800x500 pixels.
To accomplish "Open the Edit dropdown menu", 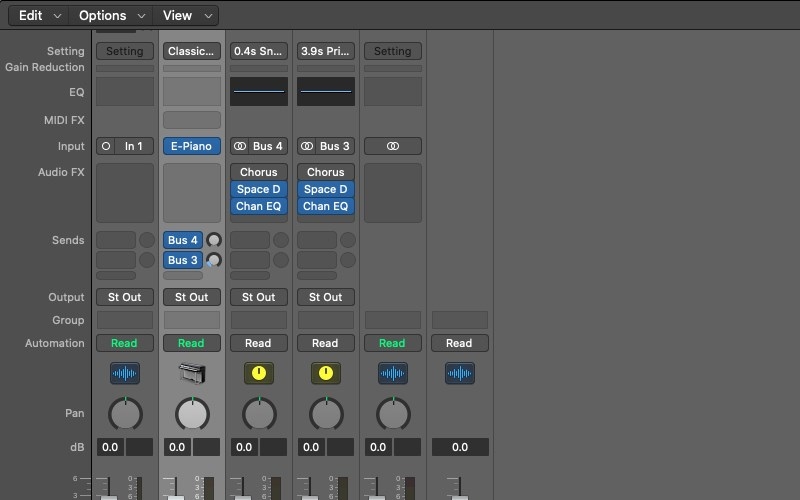I will coord(40,15).
